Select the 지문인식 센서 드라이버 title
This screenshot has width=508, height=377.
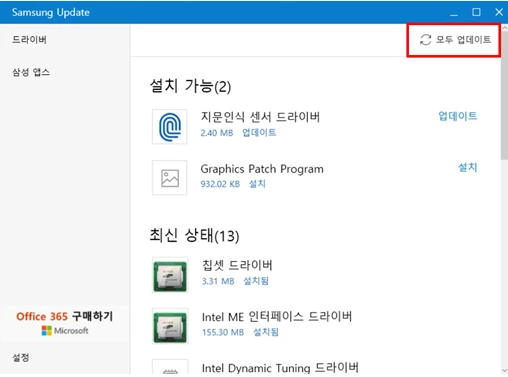point(260,117)
